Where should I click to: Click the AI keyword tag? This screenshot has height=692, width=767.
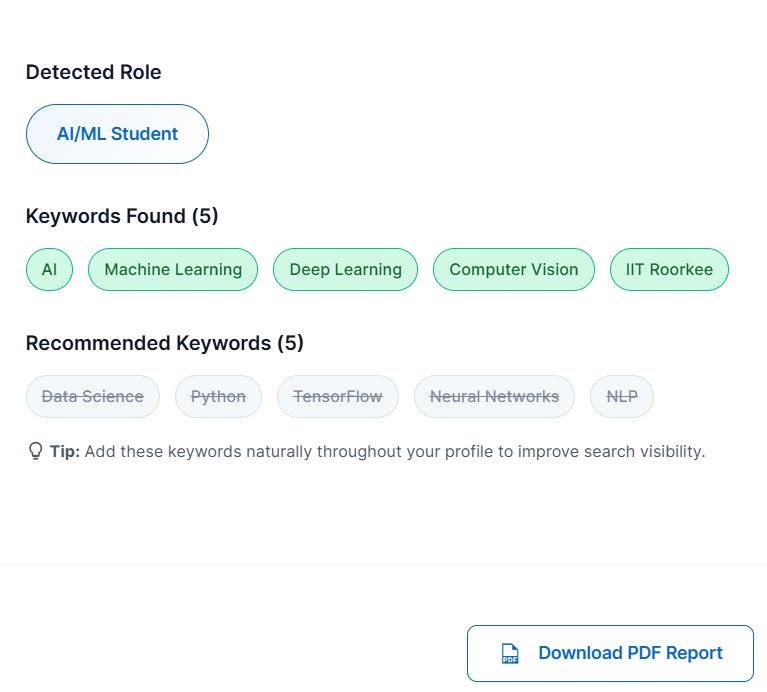49,270
